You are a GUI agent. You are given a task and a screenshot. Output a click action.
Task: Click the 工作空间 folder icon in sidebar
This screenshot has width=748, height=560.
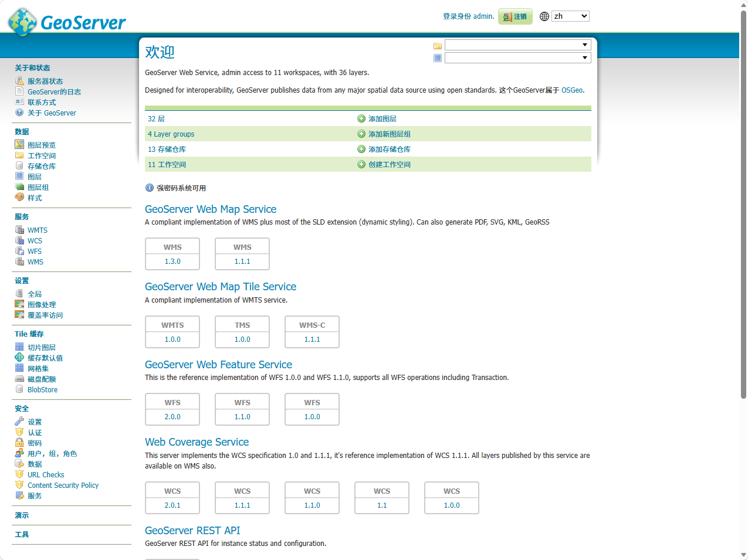(19, 155)
